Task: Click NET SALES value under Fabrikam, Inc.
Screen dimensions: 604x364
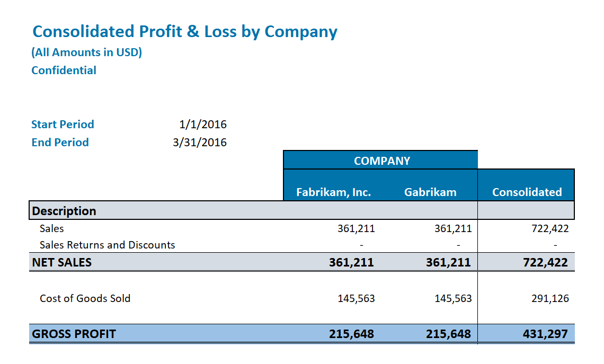Action: coord(351,262)
